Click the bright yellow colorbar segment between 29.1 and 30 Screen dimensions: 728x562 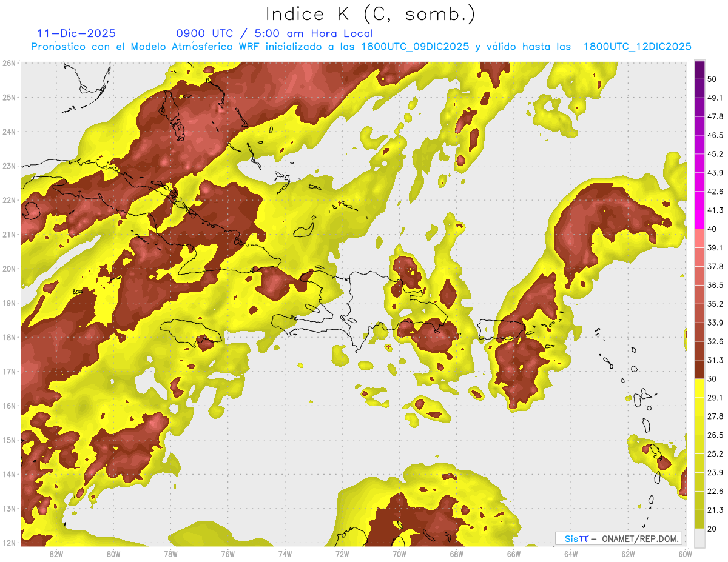(699, 388)
